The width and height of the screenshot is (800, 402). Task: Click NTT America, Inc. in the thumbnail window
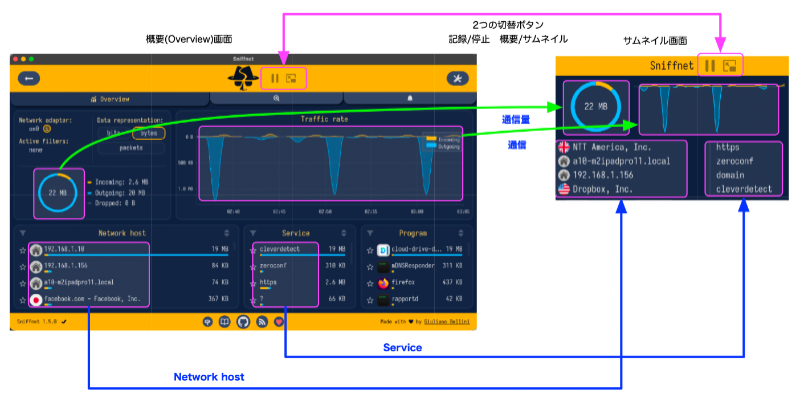pos(612,147)
